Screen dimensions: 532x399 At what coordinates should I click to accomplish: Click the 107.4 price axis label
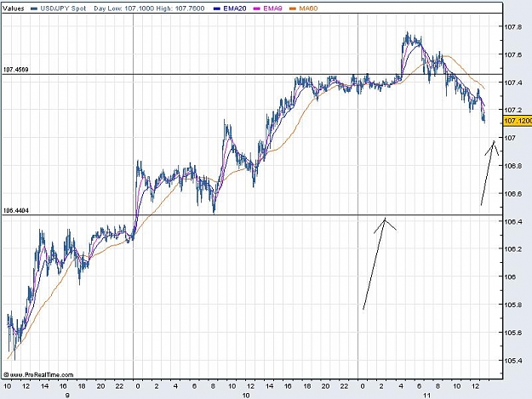click(513, 83)
